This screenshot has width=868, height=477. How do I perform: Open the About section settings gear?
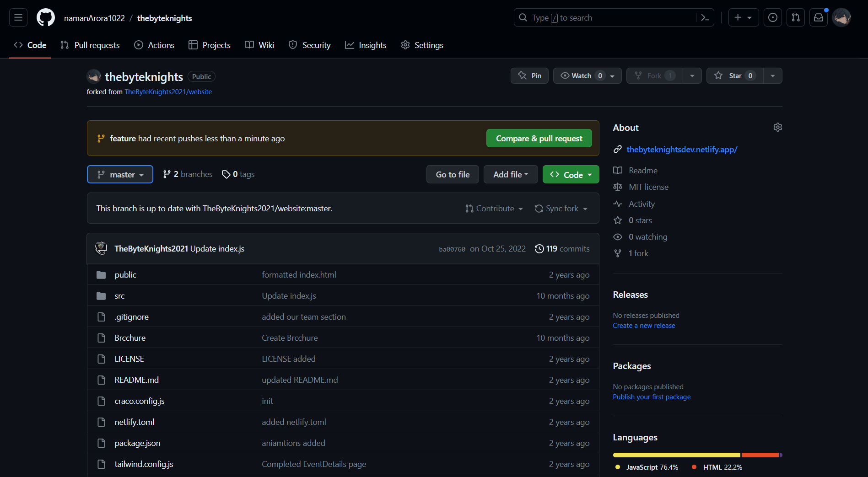coord(777,127)
